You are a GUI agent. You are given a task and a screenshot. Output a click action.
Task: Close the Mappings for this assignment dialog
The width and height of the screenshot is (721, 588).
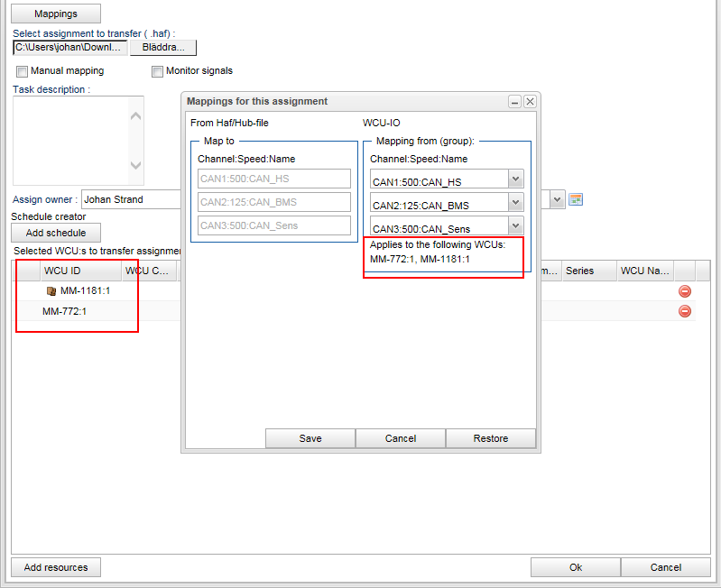pos(530,102)
